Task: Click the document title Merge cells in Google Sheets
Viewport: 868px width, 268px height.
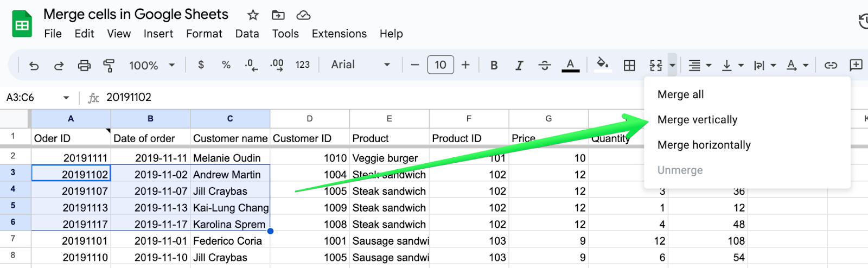Action: 136,15
